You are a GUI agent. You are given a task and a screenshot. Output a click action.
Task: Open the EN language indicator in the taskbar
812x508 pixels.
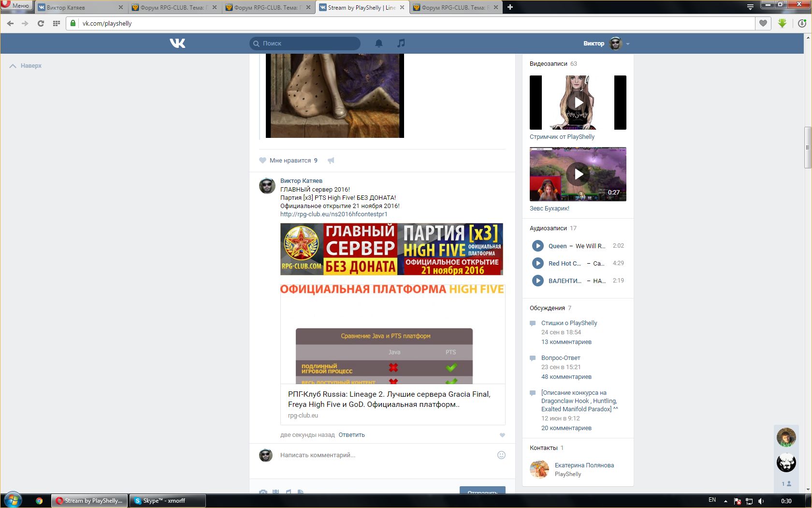(x=712, y=500)
